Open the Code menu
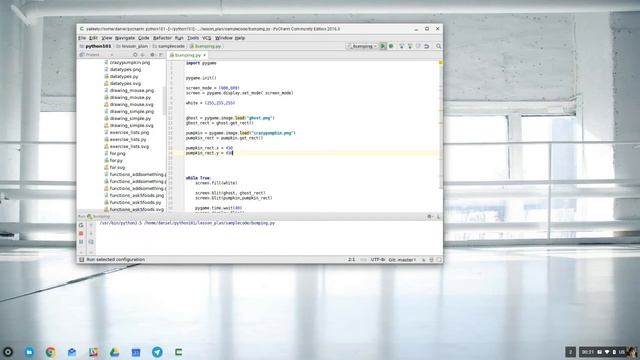 (144, 38)
